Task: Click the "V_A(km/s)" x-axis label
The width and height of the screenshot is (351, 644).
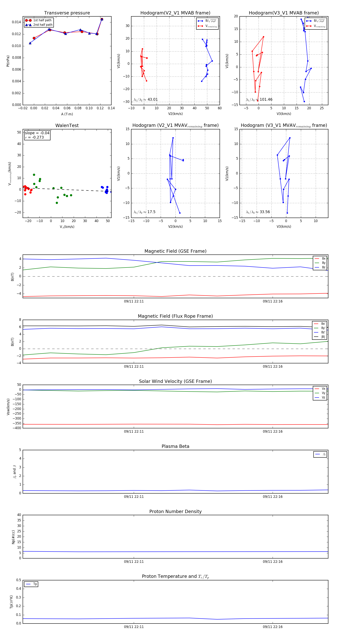Action: coord(67,227)
